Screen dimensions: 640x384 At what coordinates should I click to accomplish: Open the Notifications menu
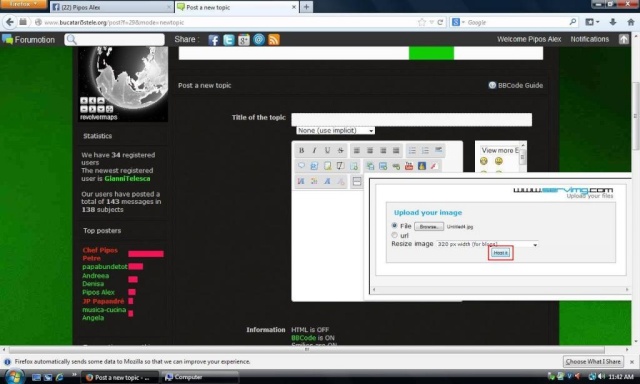[x=589, y=39]
